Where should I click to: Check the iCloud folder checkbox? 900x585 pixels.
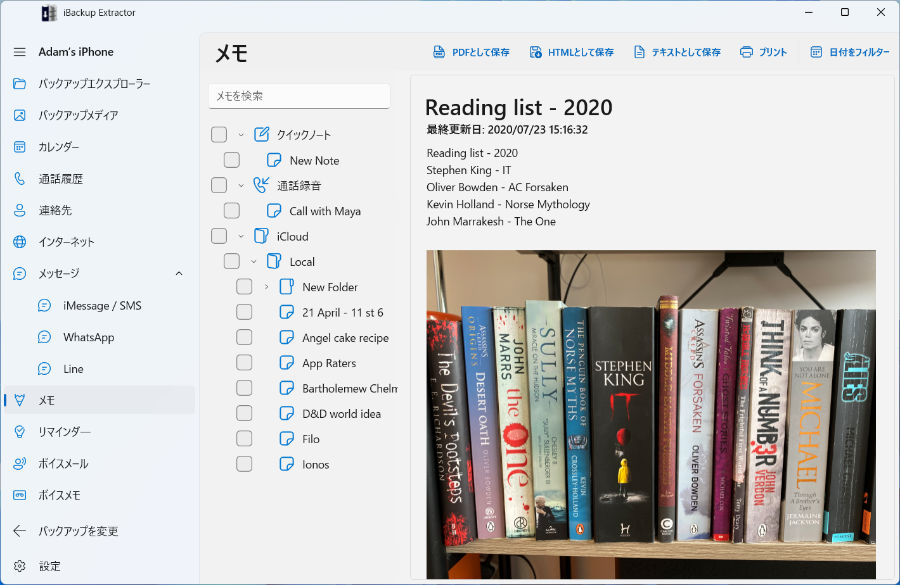point(219,236)
